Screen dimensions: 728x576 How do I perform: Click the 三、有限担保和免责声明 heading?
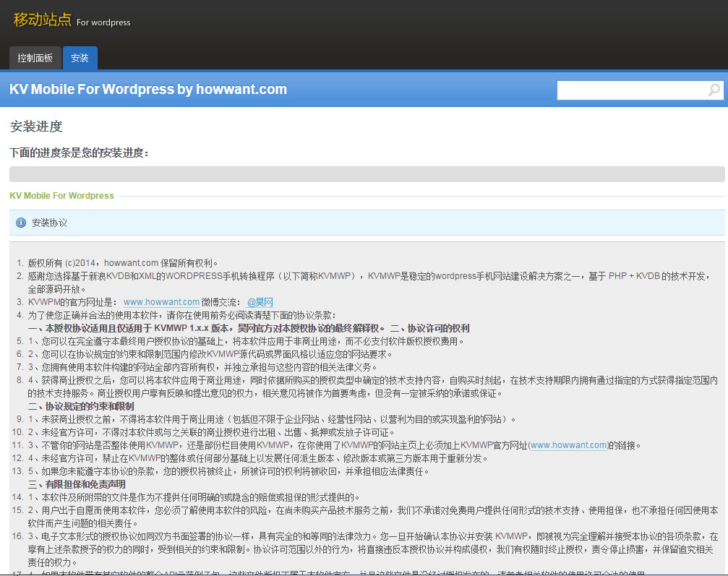77,484
